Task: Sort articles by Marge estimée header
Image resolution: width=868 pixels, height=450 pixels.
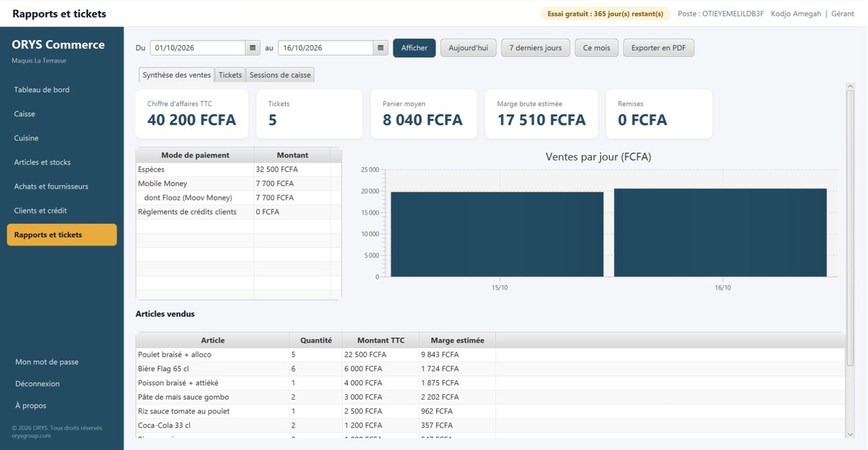Action: (457, 340)
